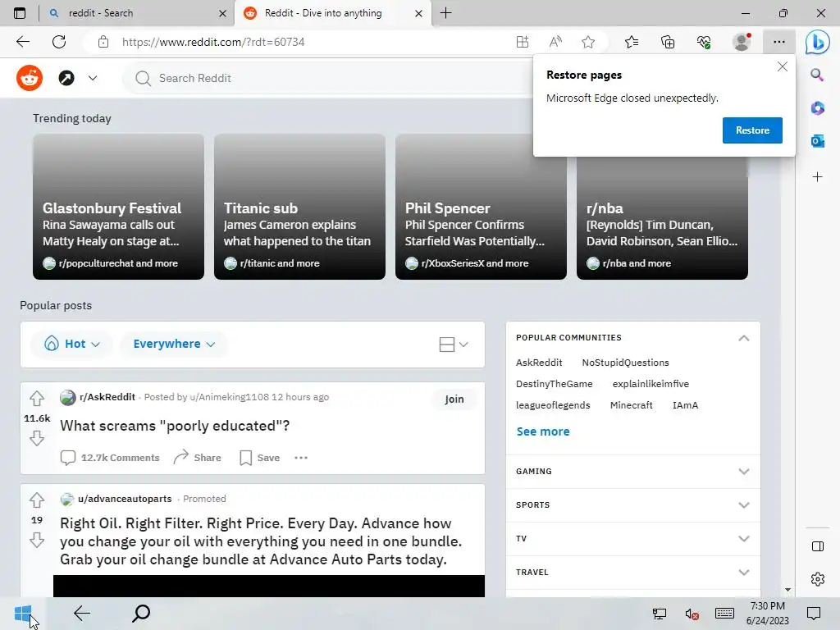Image resolution: width=840 pixels, height=630 pixels.
Task: Downvote the advanceautoparts promoted post
Action: coord(37,540)
